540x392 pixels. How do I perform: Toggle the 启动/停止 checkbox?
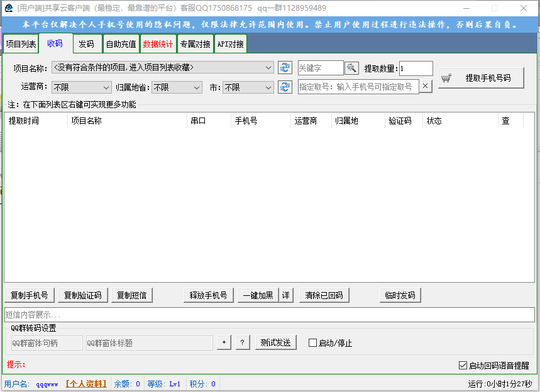point(312,343)
